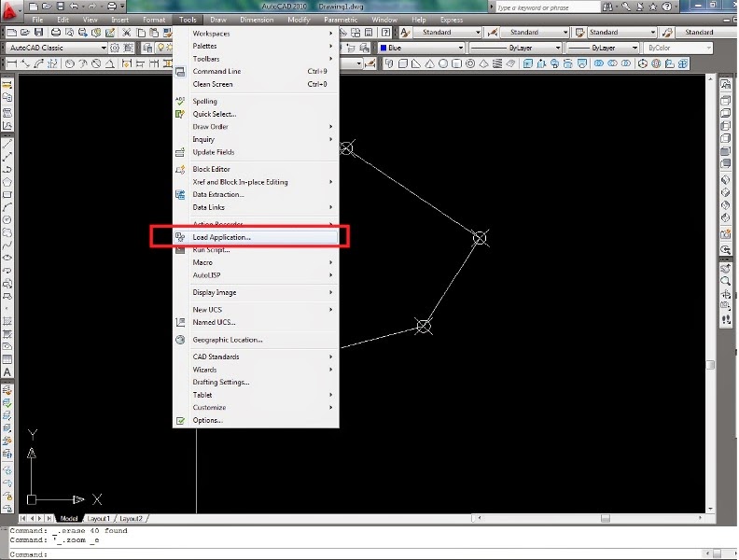Click the Command prompt input line
Screen dimensions: 739x560
(x=357, y=554)
